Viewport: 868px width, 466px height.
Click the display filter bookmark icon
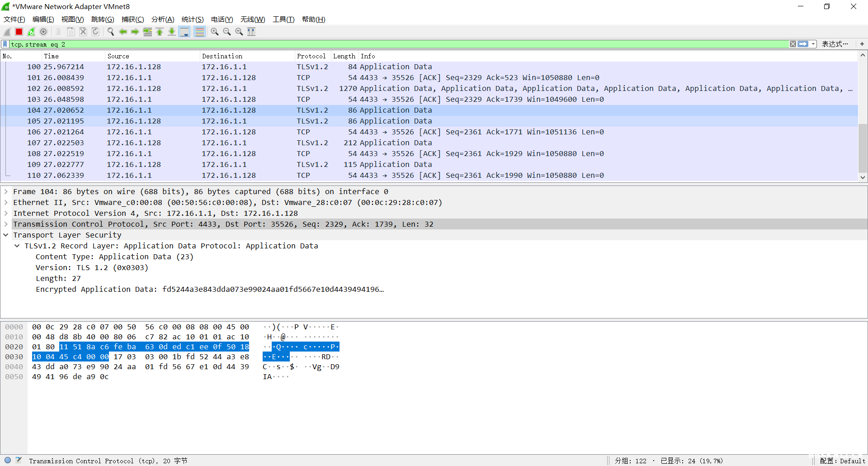pos(5,44)
